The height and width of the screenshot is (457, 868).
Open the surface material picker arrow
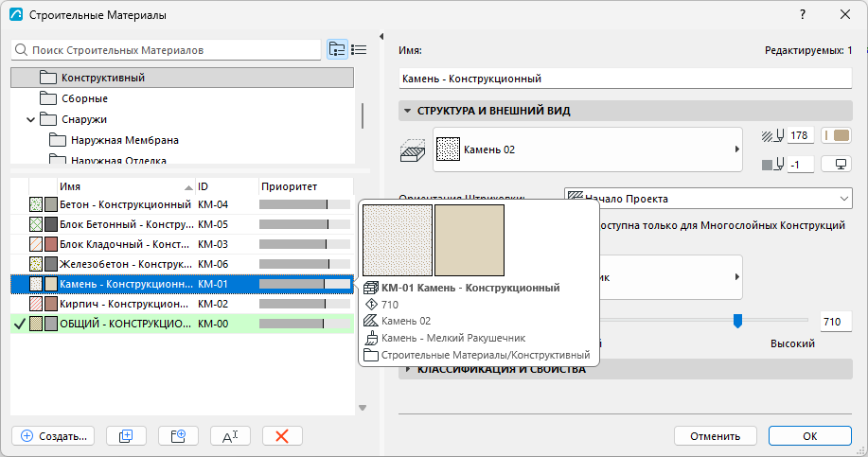[x=736, y=276]
